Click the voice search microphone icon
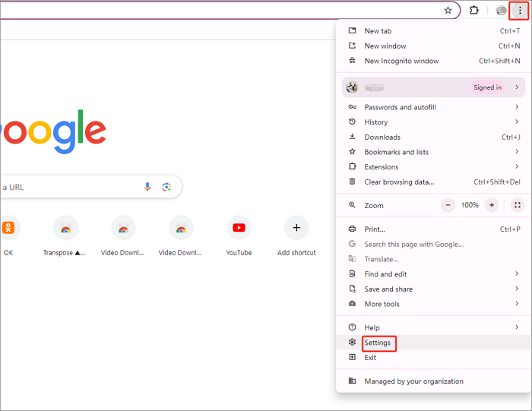This screenshot has height=411, width=532. 147,187
